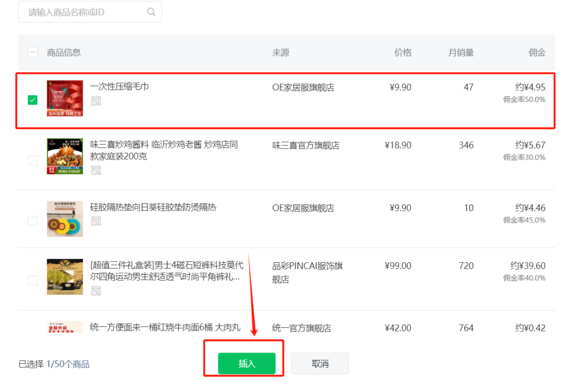
Task: Click the 商品名称或ID search field
Action: [84, 12]
